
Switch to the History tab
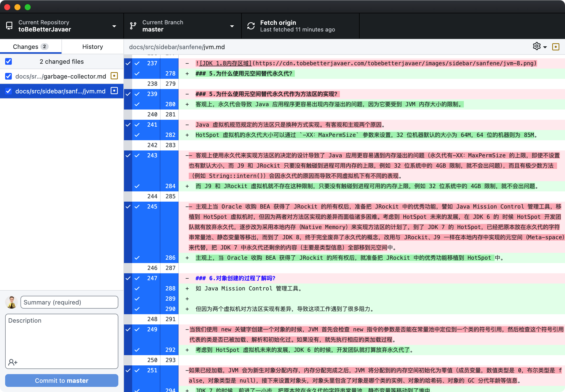92,47
